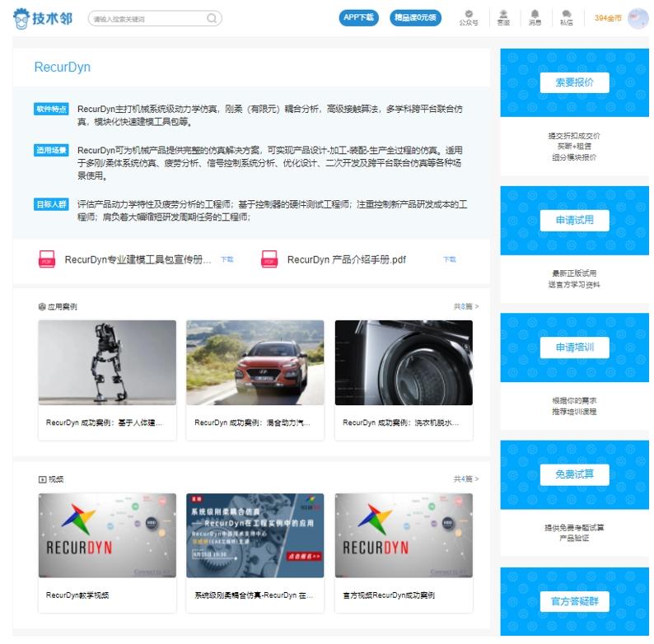The image size is (654, 644).
Task: Open the 私信 private message icon
Action: [x=566, y=18]
